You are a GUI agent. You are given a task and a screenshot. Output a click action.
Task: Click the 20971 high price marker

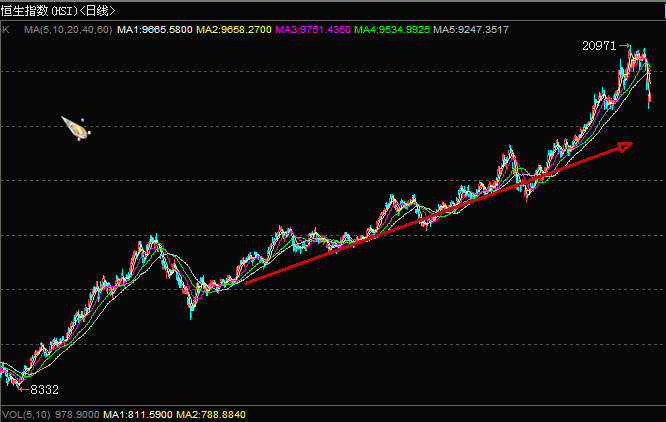[x=599, y=46]
